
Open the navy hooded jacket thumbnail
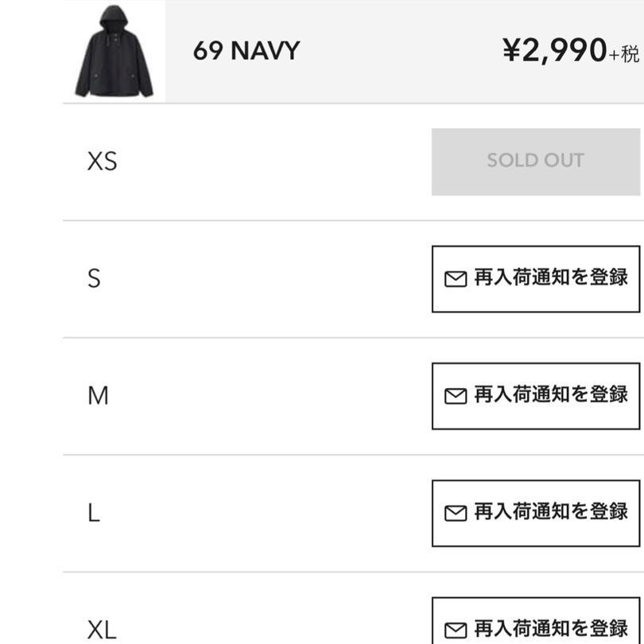coord(114,51)
